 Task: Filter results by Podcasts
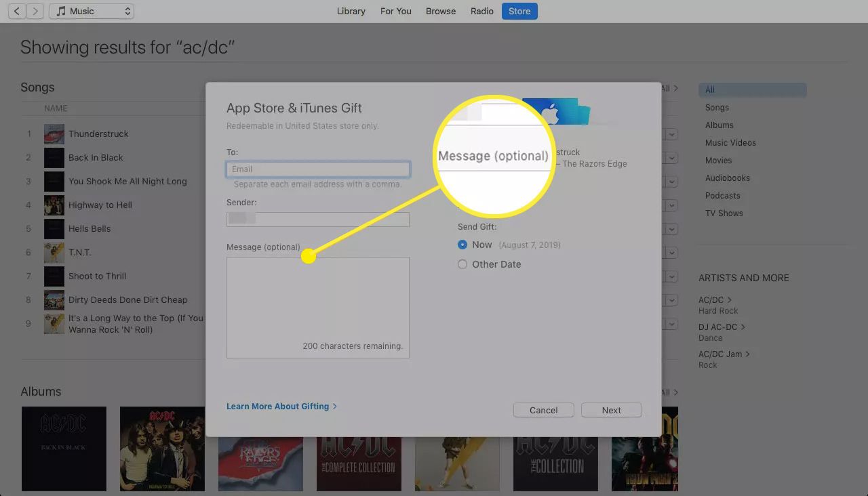(x=722, y=195)
